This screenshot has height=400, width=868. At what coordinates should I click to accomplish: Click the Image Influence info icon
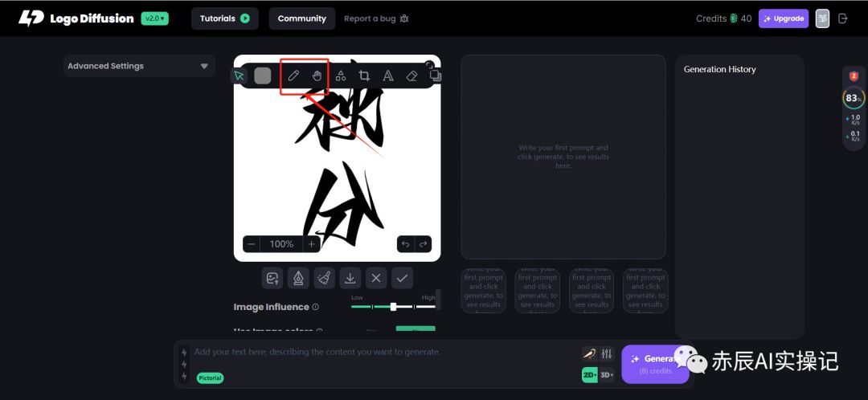tap(316, 307)
